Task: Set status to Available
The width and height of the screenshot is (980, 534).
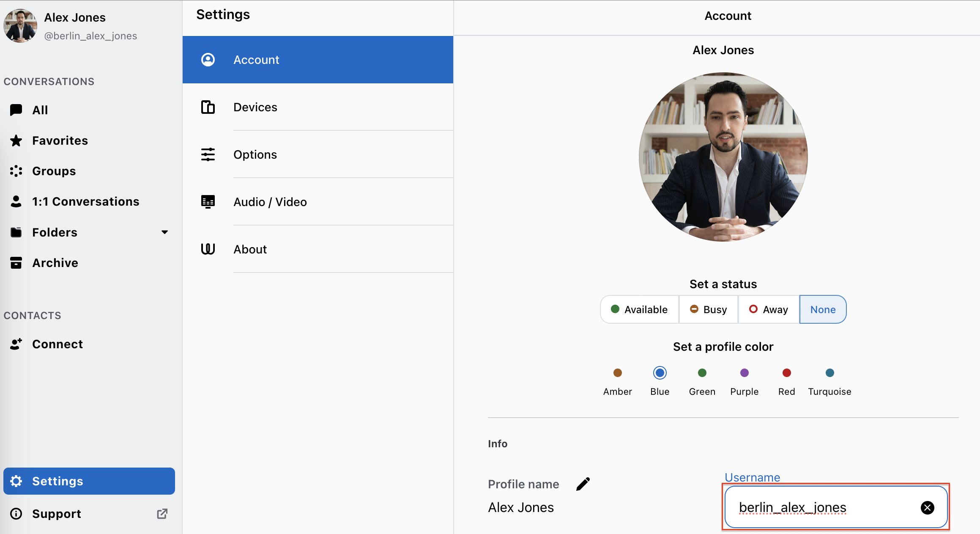Action: coord(639,309)
